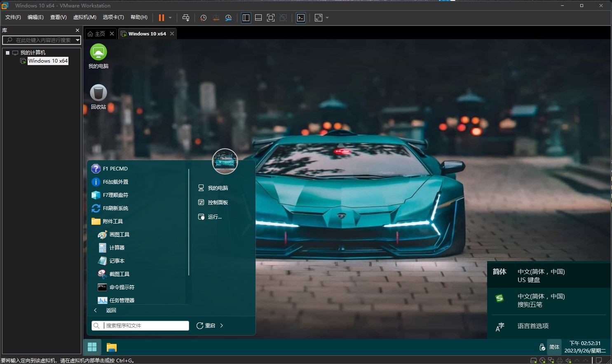
Task: Open the snapshot manager wrench-clock icon
Action: (228, 18)
